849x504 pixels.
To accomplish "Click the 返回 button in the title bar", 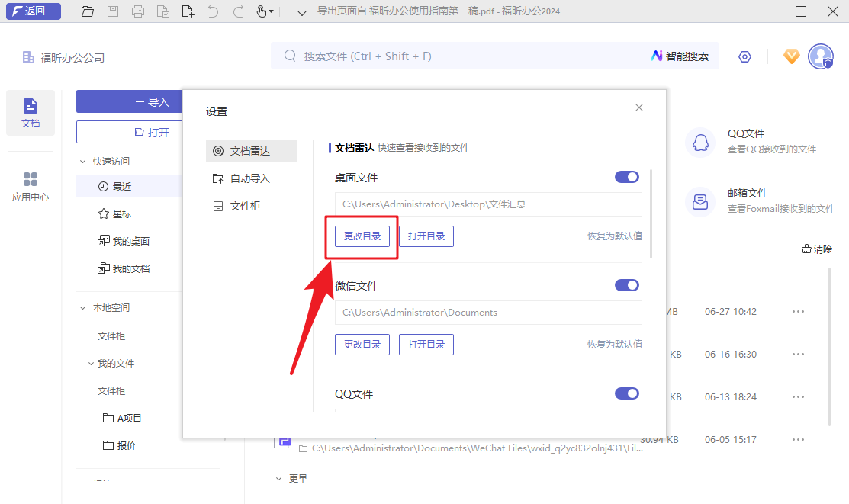I will [x=33, y=11].
